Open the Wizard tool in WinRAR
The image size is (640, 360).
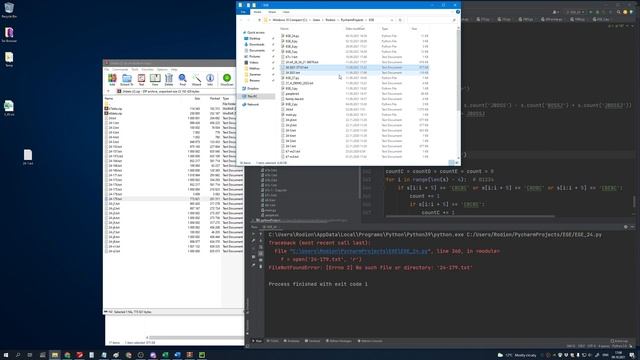pyautogui.click(x=196, y=79)
